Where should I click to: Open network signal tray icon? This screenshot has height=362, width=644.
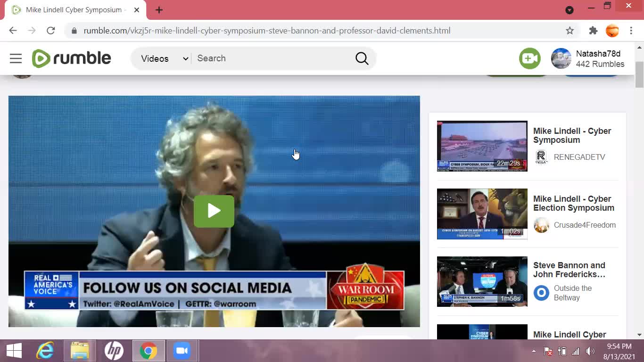pyautogui.click(x=576, y=351)
